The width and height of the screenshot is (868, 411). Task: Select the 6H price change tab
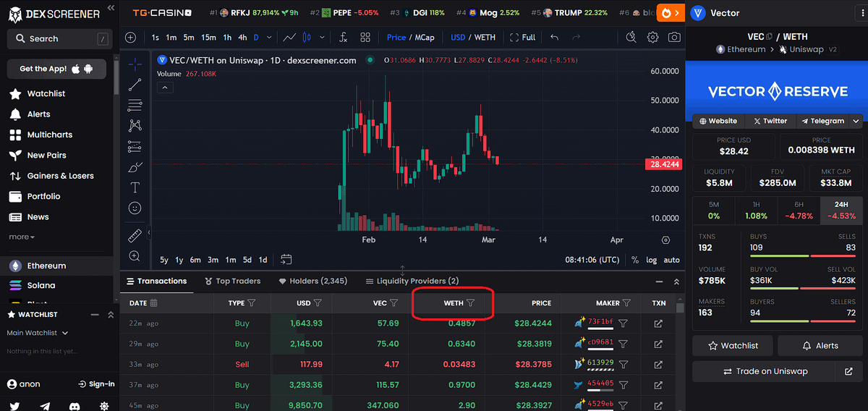pyautogui.click(x=799, y=210)
